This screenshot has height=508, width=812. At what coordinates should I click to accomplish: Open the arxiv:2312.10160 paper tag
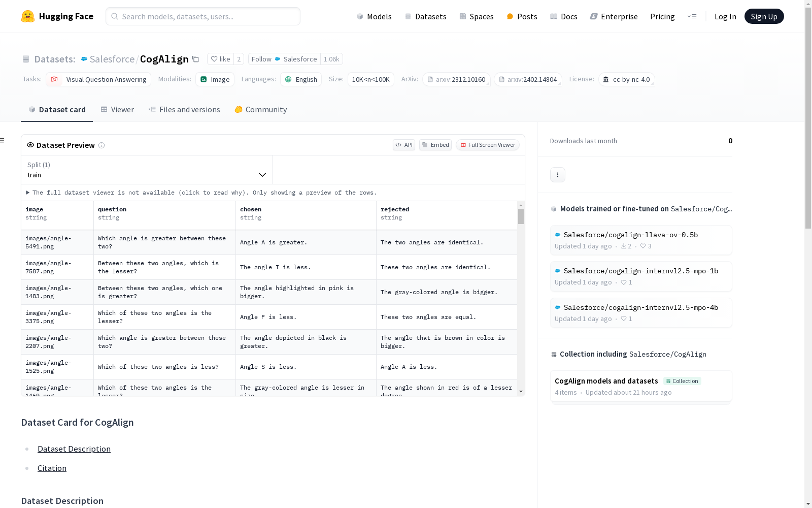pos(456,79)
